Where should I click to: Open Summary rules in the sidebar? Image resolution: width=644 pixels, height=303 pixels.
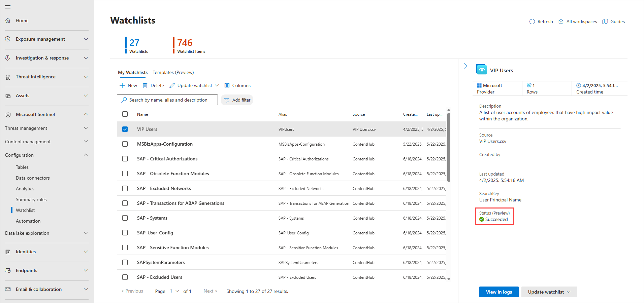(x=31, y=199)
